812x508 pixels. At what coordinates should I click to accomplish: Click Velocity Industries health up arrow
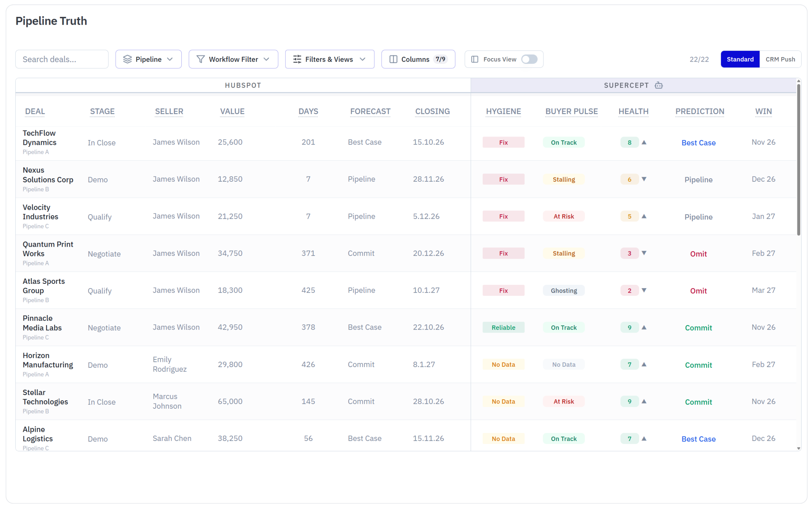[644, 216]
